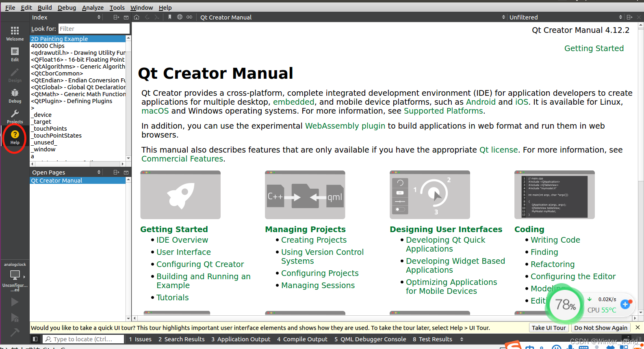The image size is (644, 349).
Task: Click the Do Not Show Again button
Action: (x=601, y=327)
